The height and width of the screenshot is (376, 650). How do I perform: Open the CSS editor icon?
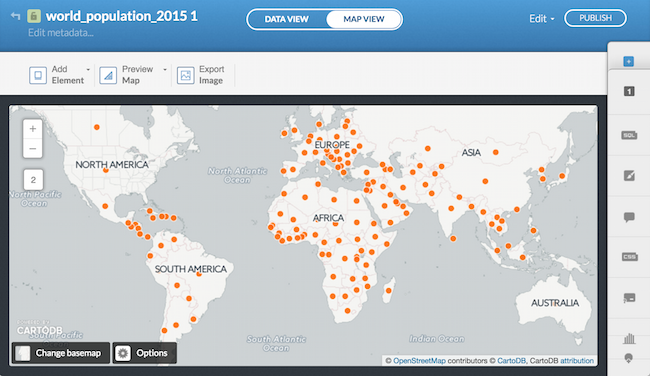[x=629, y=257]
